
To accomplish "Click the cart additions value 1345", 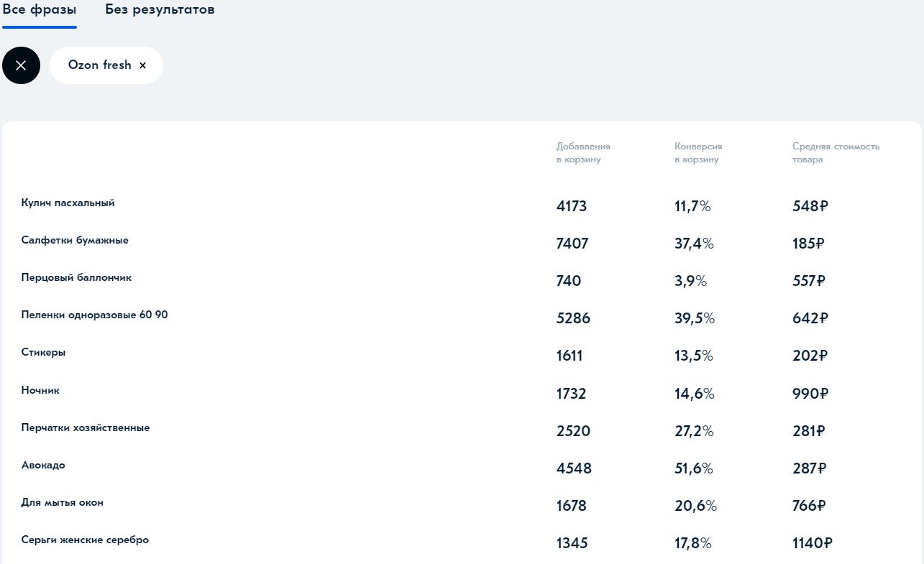I will point(572,544).
